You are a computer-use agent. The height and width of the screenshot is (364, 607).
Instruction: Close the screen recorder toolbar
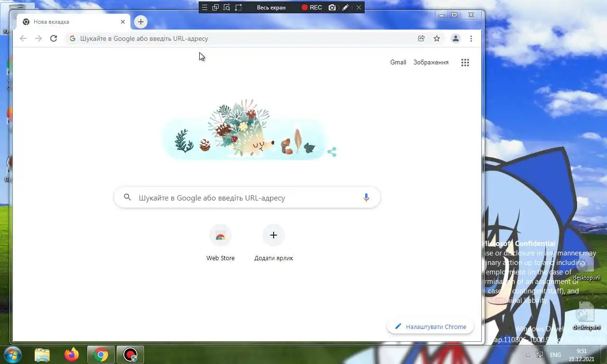pos(359,8)
